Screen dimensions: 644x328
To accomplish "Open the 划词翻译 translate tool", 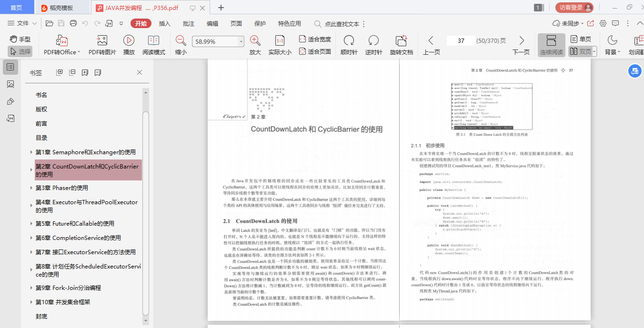I will (x=636, y=46).
